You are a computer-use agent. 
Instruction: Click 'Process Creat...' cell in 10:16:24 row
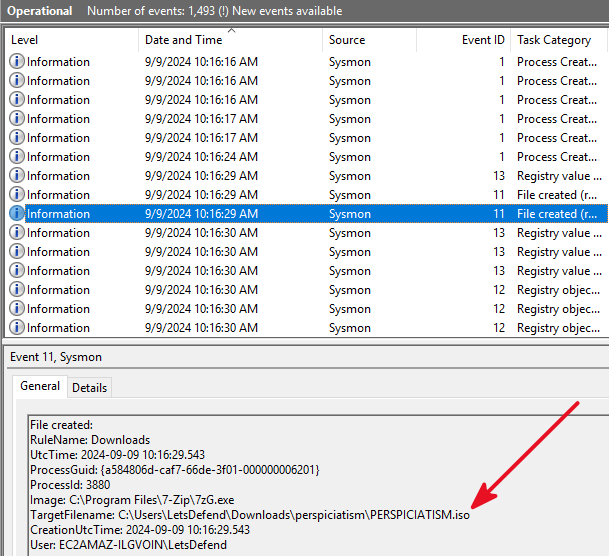[557, 157]
